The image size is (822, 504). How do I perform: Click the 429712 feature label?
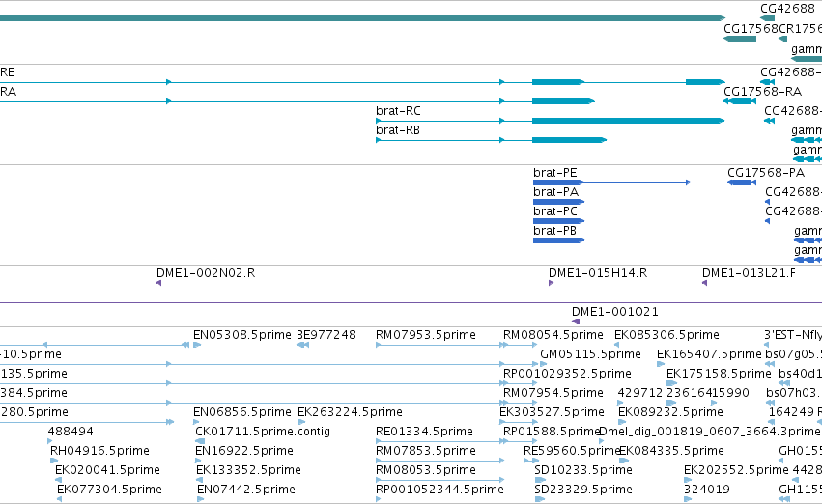click(640, 393)
